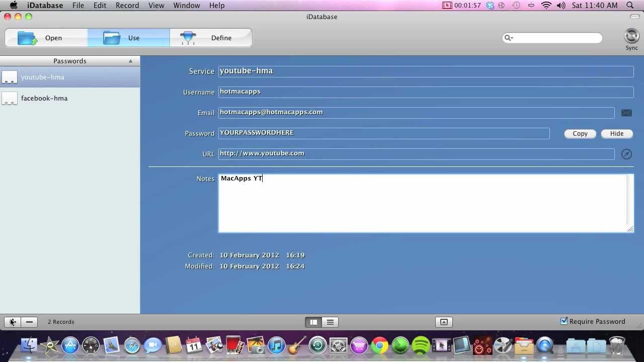Open the File menu
This screenshot has width=644, height=362.
(78, 6)
